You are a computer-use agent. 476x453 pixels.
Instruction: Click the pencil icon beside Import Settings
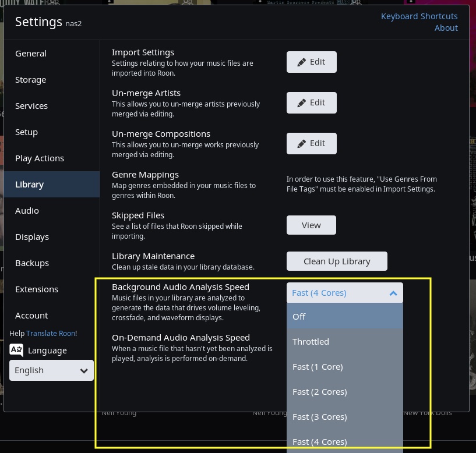[302, 62]
